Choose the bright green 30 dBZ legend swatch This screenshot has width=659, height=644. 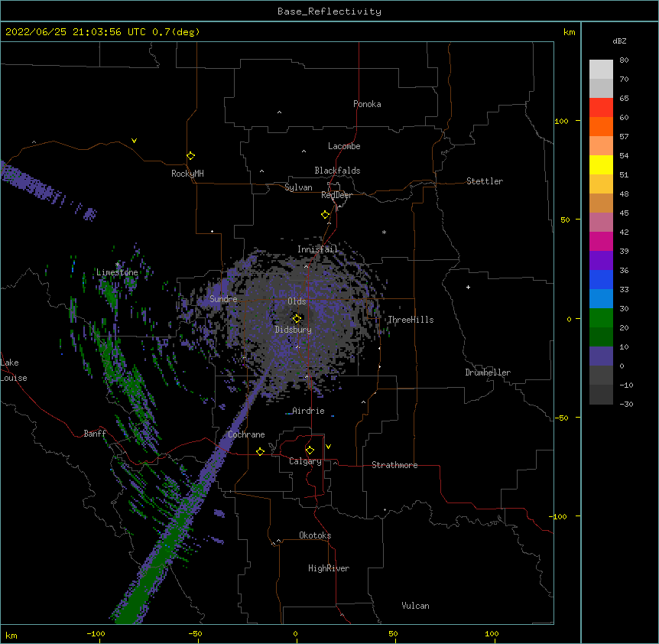coord(601,318)
